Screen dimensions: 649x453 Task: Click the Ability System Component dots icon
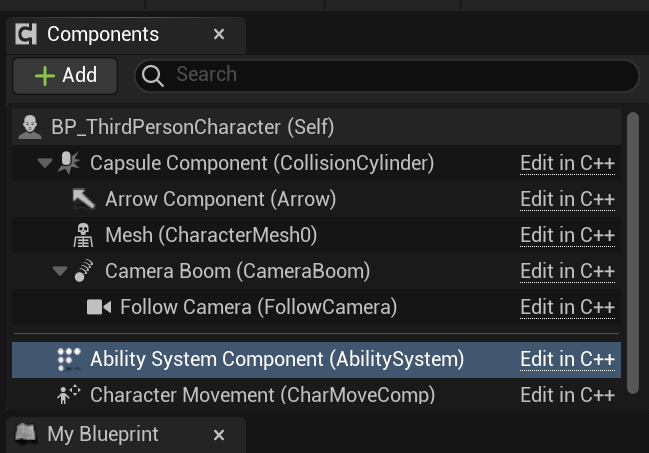[69, 358]
